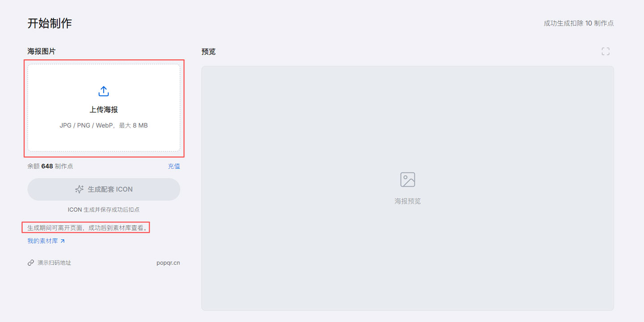Open 我的素材库 link
This screenshot has width=644, height=322.
pos(46,241)
